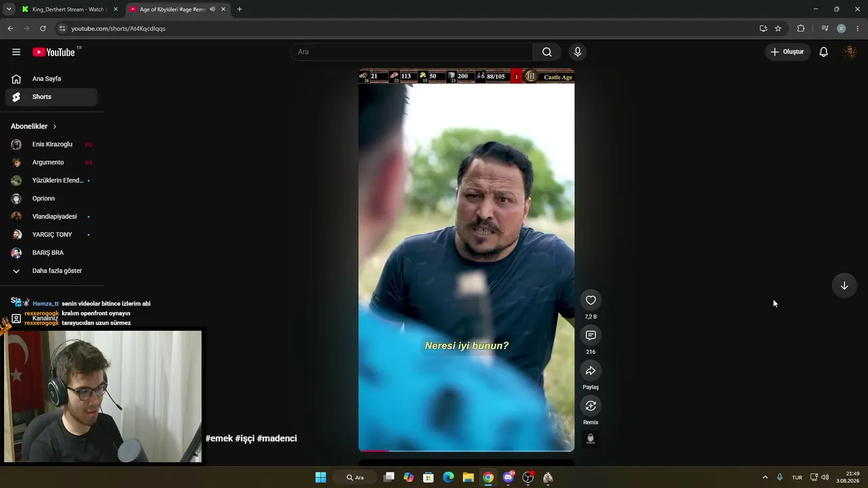Viewport: 868px width, 488px height.
Task: View the Short's sound source thumbnail
Action: point(591,439)
